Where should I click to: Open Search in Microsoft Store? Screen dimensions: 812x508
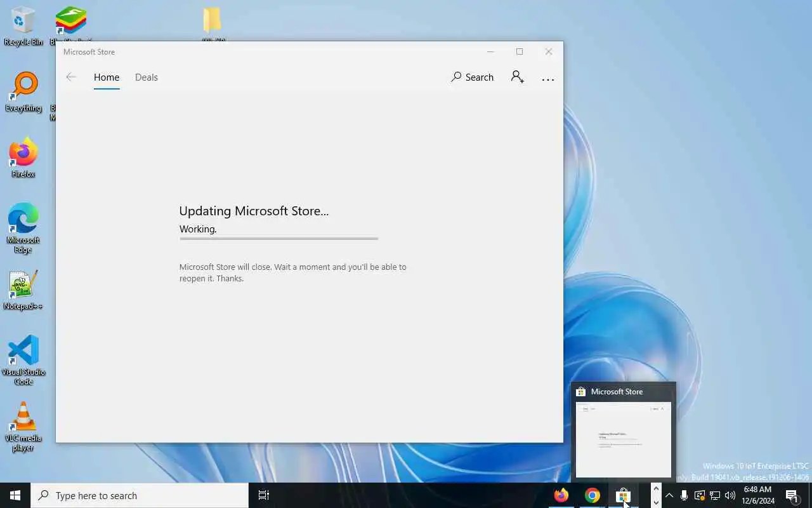pyautogui.click(x=472, y=77)
